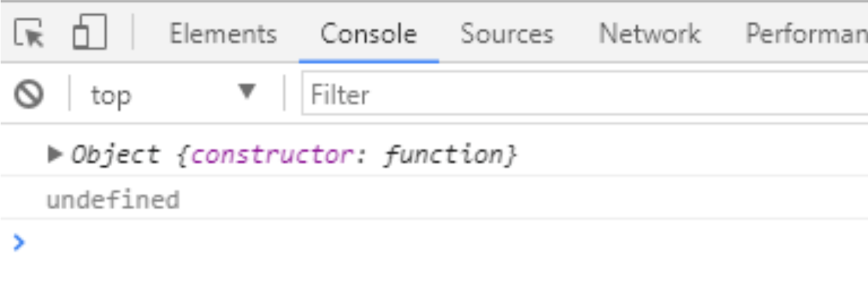Screen dimensions: 868x297
Task: Go to the Network tab
Action: pyautogui.click(x=649, y=34)
